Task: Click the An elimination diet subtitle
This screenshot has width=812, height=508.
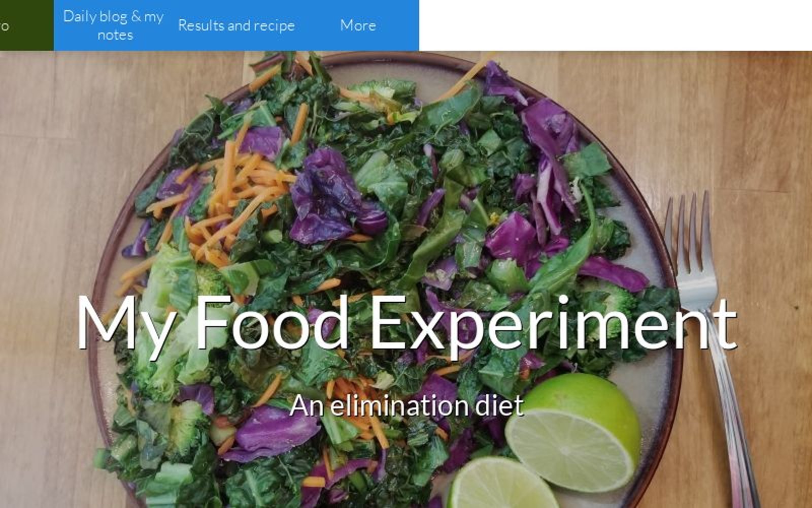Action: click(406, 405)
